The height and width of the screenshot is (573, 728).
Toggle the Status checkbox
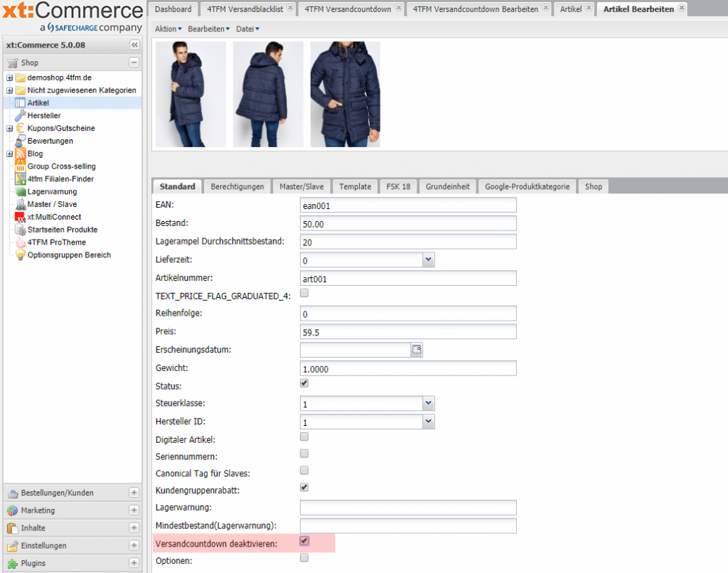tap(304, 383)
